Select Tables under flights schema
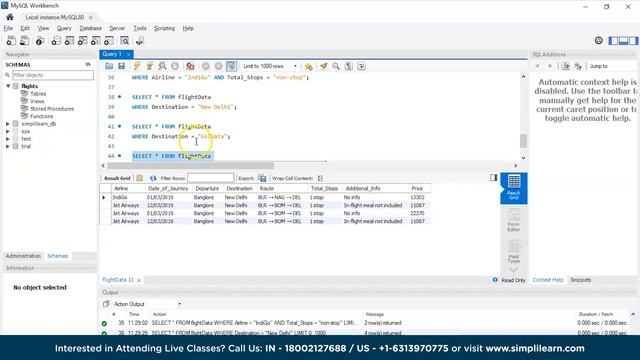Viewport: 640px width, 360px height. point(38,94)
